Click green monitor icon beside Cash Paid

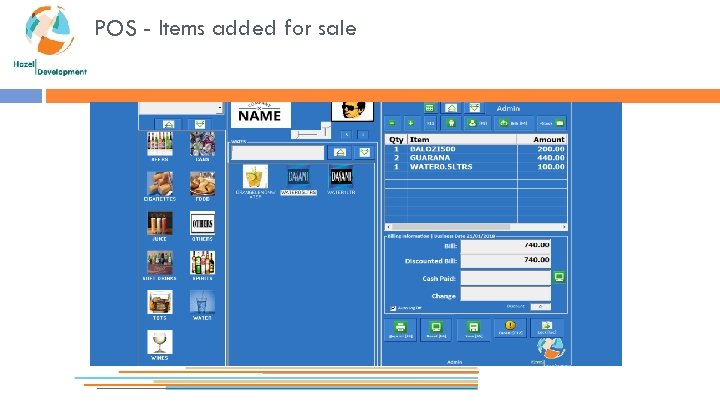pos(559,277)
